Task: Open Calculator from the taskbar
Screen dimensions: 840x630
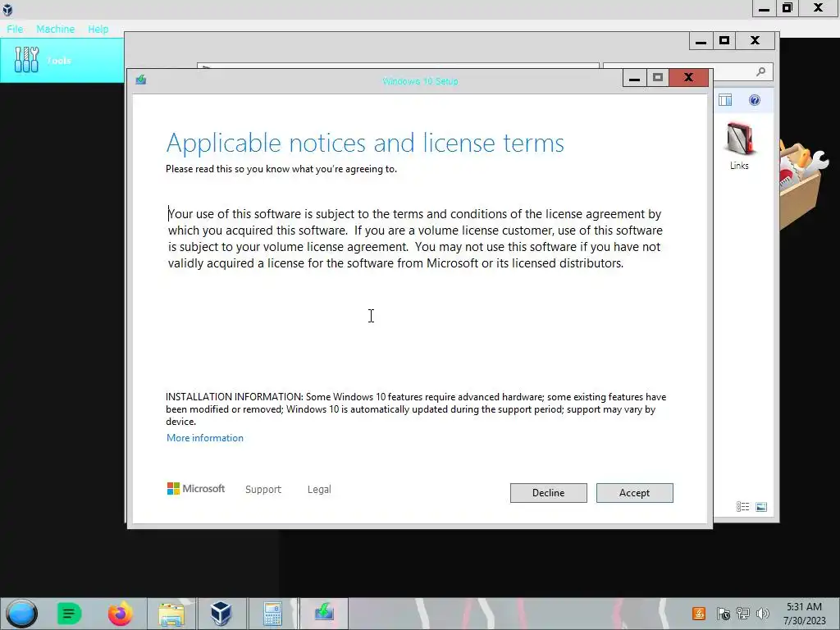Action: [272, 614]
